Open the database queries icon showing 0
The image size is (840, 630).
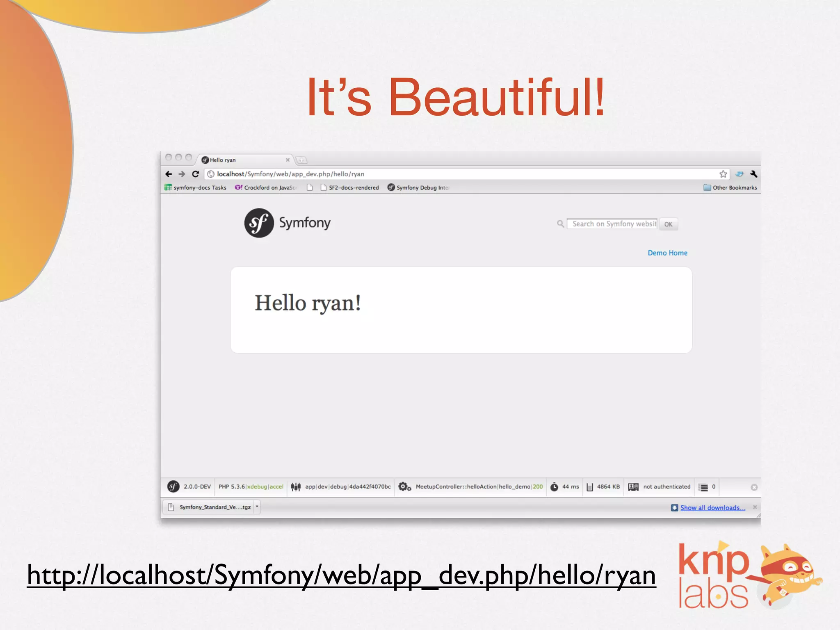(x=704, y=487)
